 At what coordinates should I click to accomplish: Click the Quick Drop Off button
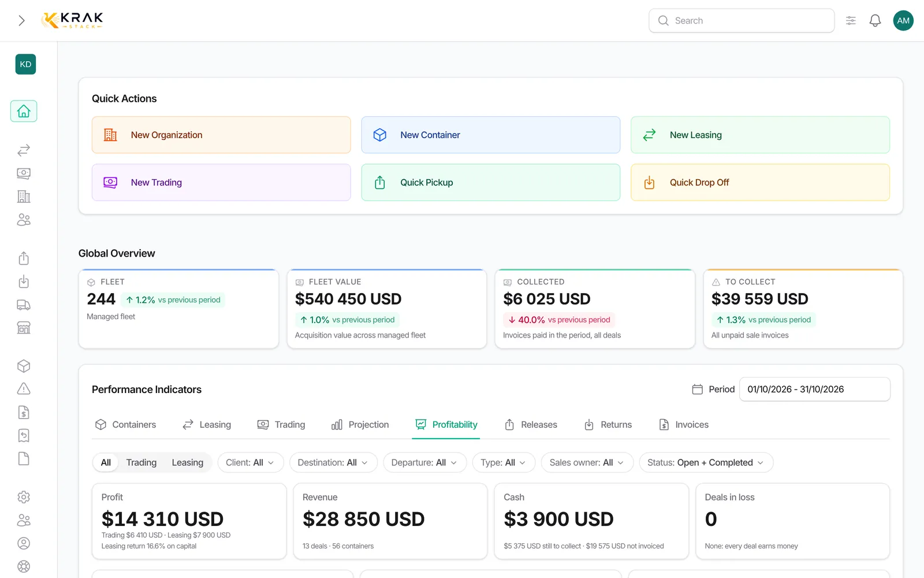point(760,182)
